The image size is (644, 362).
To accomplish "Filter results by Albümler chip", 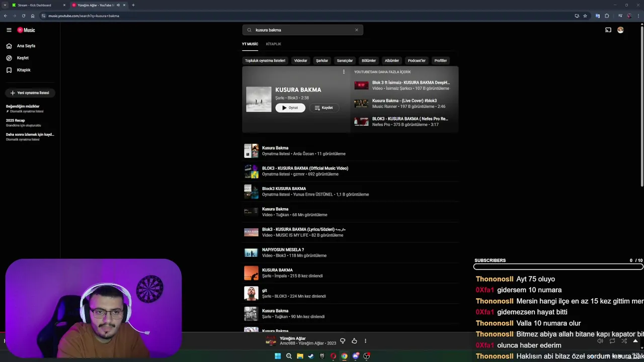I will (x=392, y=60).
